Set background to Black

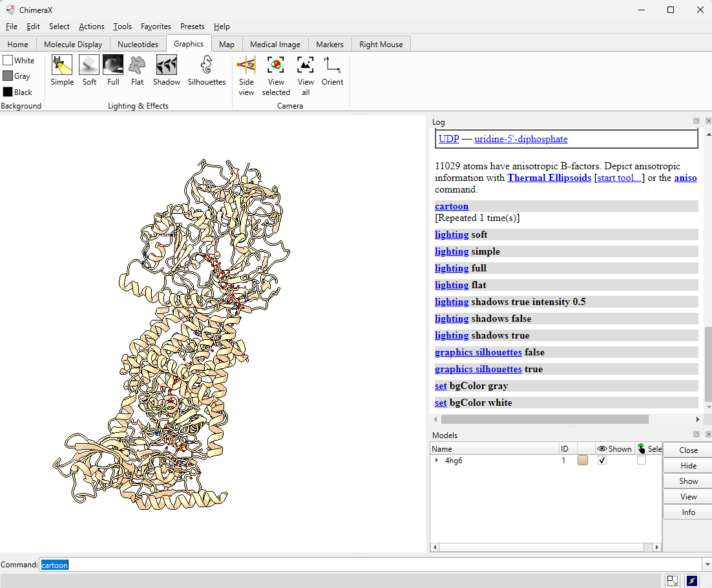(x=17, y=92)
